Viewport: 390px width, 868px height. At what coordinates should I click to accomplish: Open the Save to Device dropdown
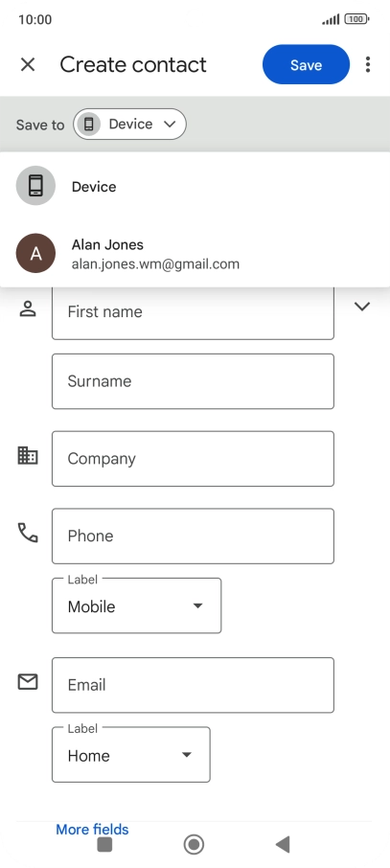pos(129,124)
